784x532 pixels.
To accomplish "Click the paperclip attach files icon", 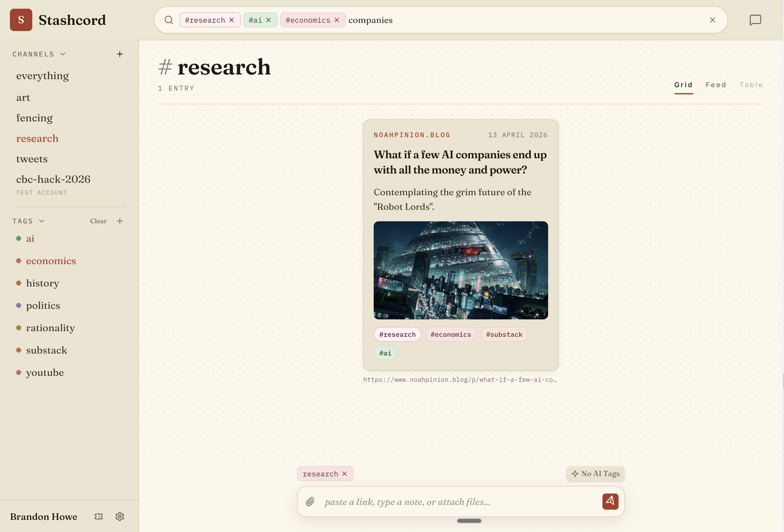I will pyautogui.click(x=310, y=502).
